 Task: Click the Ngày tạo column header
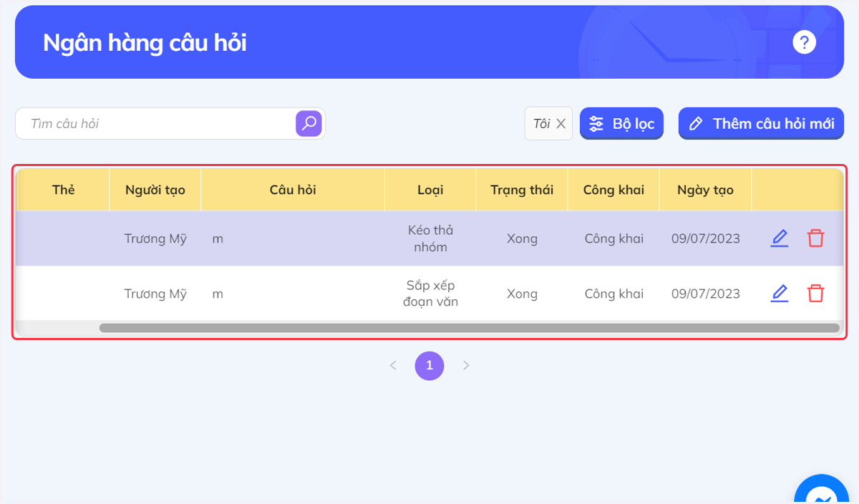[705, 190]
